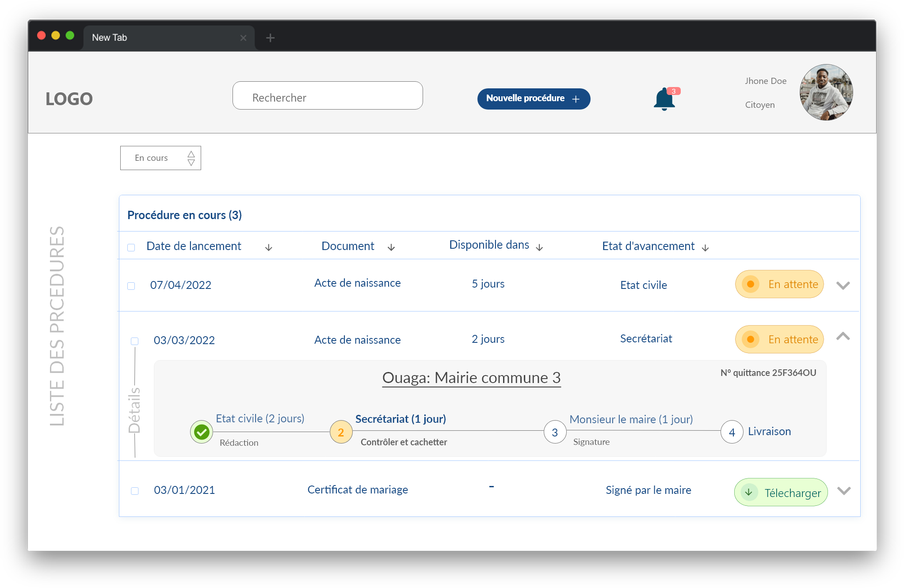
Task: Click the Télecharger button
Action: [x=781, y=492]
